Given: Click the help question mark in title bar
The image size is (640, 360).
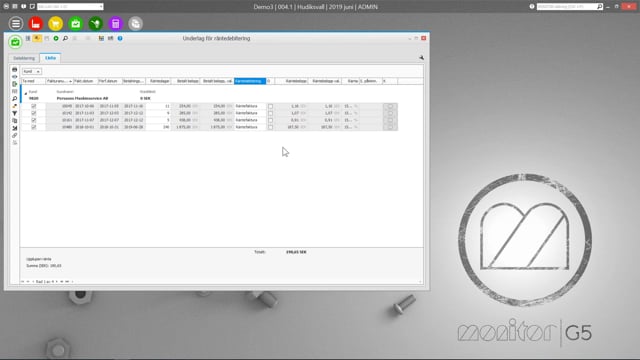Looking at the screenshot, I should coord(532,7).
